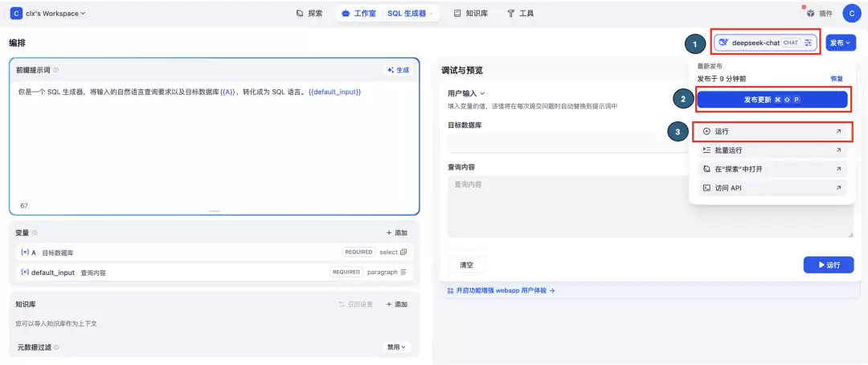
Task: Expand the 发布 publish dropdown button
Action: pos(841,43)
